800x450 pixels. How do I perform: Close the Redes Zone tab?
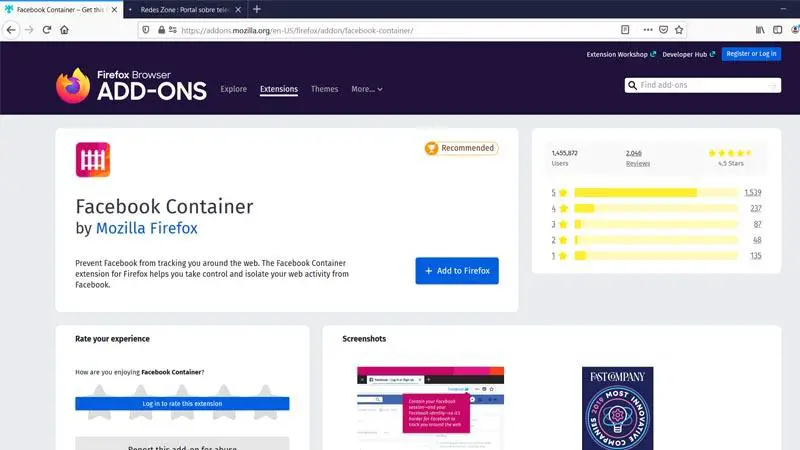point(238,10)
